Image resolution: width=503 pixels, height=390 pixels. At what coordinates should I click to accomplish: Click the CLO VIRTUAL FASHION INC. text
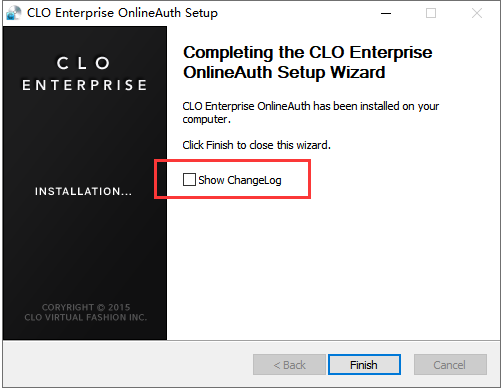pyautogui.click(x=86, y=317)
